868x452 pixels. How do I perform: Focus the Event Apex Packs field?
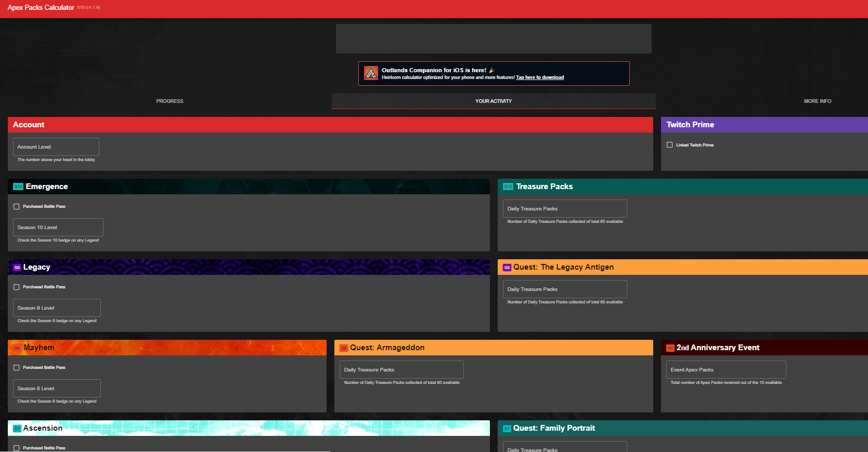(x=726, y=369)
